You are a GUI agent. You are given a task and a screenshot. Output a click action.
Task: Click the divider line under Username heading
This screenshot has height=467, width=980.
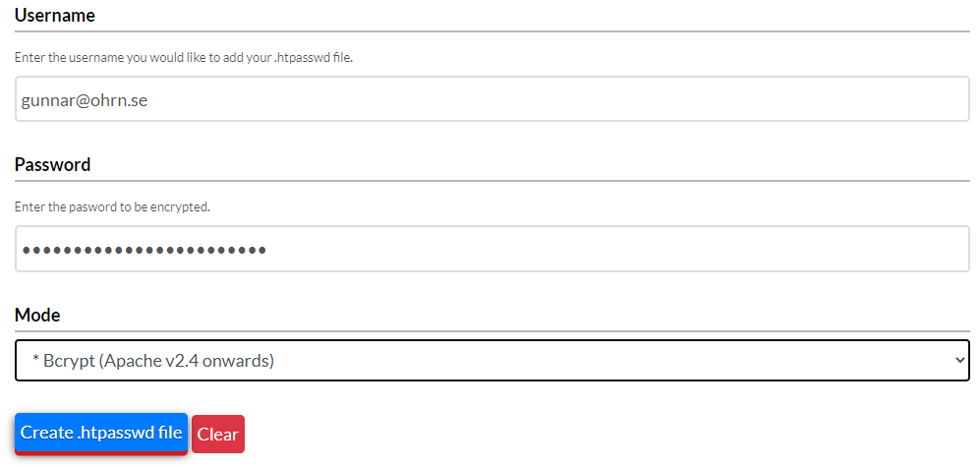[x=491, y=31]
